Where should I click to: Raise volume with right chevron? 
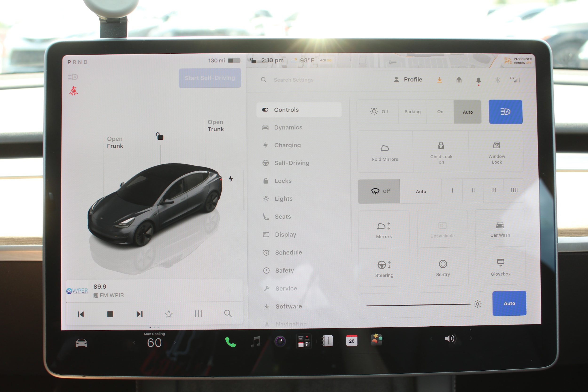[x=471, y=338]
